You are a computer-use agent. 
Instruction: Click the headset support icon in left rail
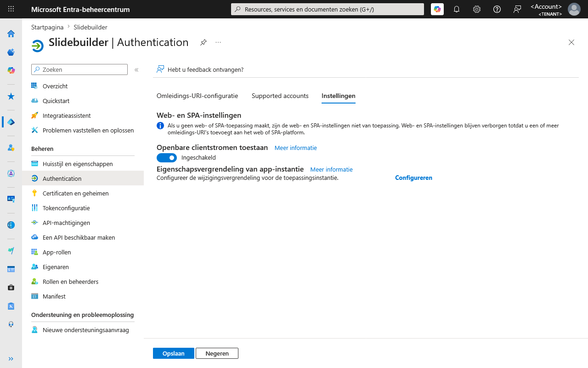(x=11, y=324)
